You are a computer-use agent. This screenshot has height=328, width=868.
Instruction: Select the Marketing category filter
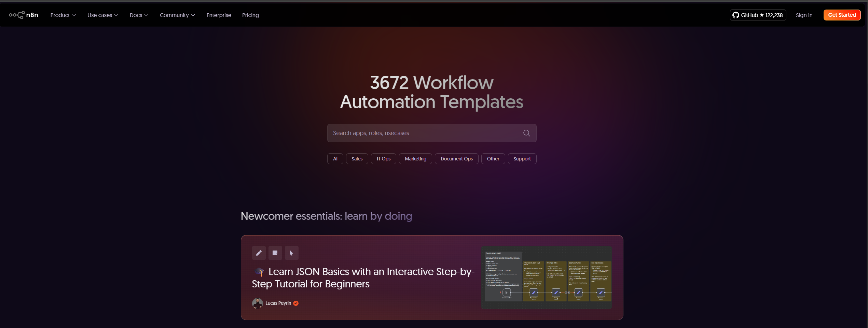415,159
